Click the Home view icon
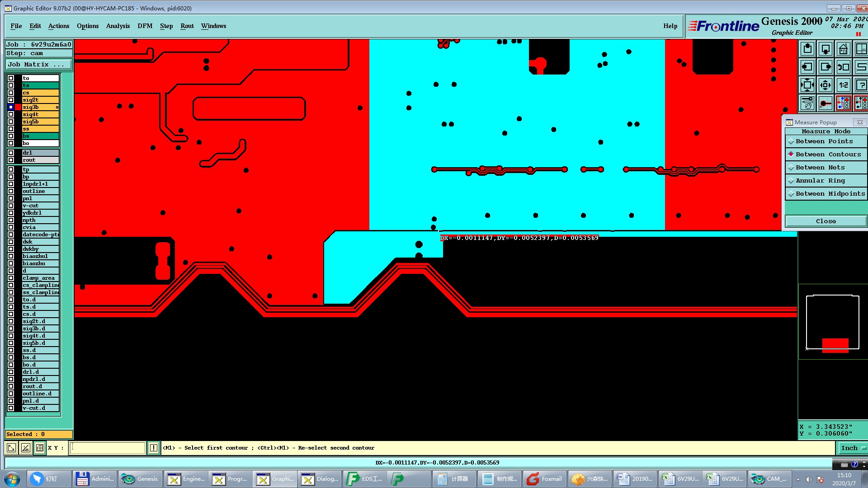Image resolution: width=868 pixels, height=488 pixels. 843,49
